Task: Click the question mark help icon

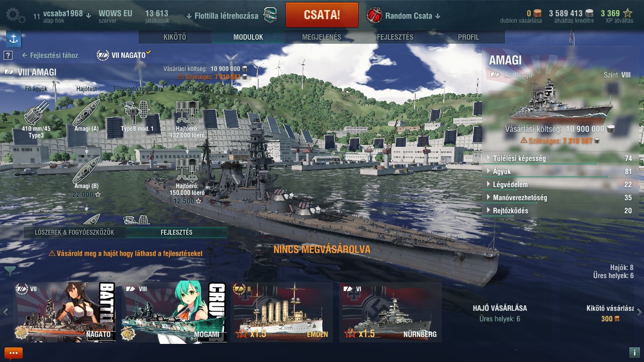Action: coord(8,55)
